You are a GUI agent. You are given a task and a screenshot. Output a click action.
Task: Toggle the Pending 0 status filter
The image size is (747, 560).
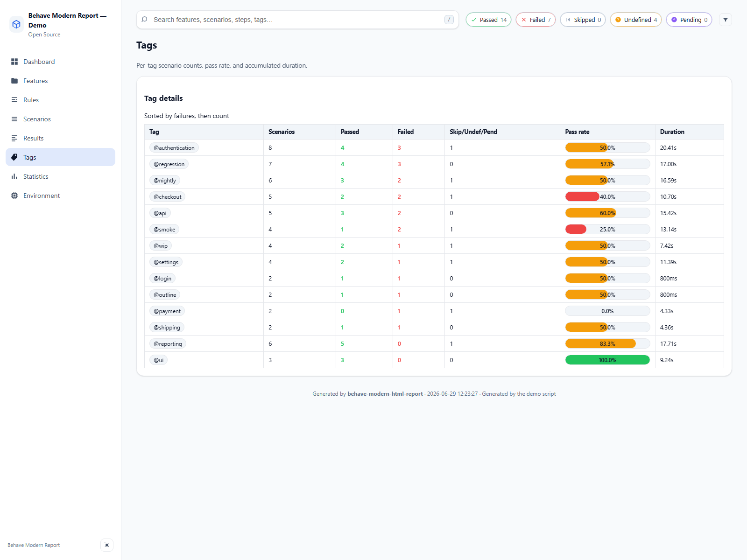(689, 20)
